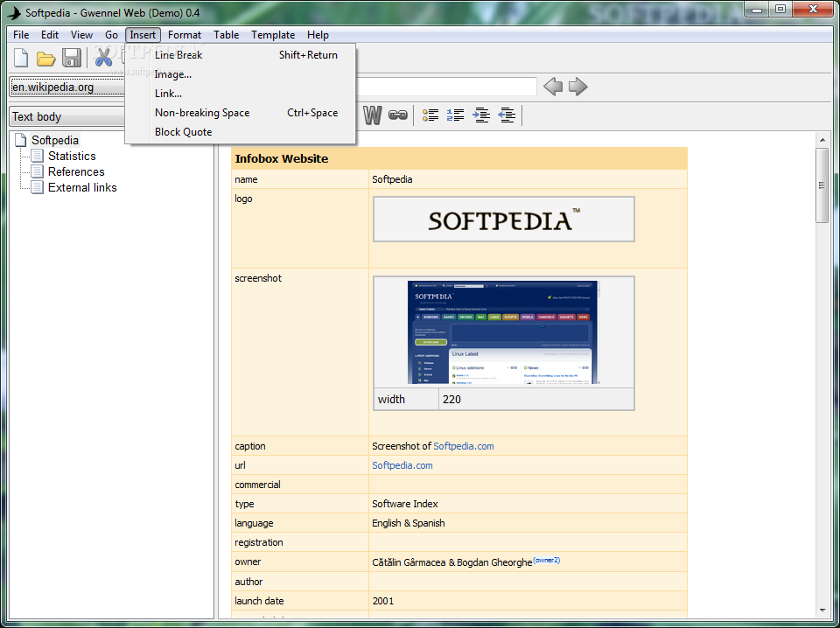Click the decrease indent icon
The image size is (840, 628).
[507, 115]
